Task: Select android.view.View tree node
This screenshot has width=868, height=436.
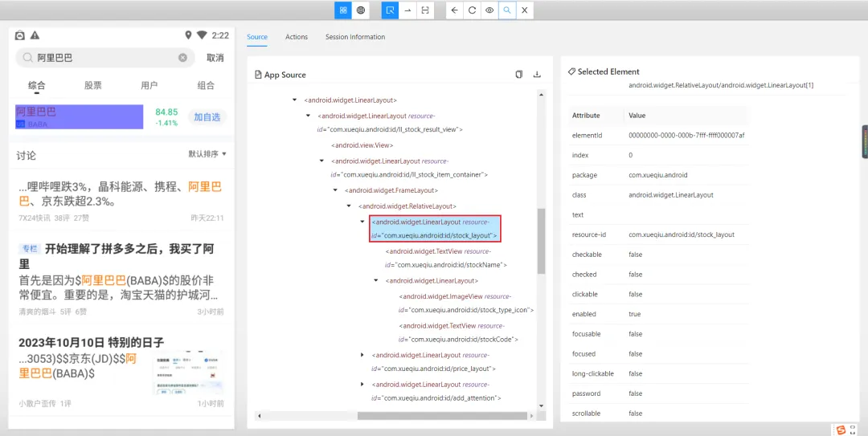Action: click(x=362, y=145)
